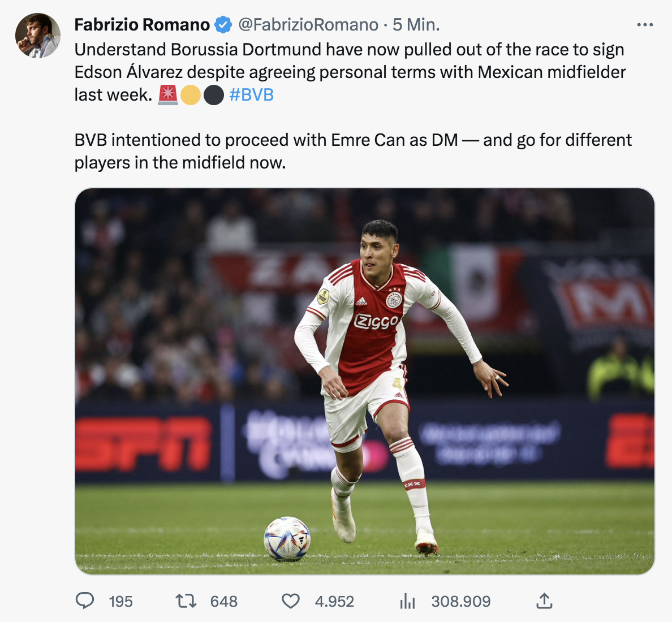Viewport: 672px width, 622px height.
Task: Click the 4.952 likes count
Action: click(x=334, y=601)
